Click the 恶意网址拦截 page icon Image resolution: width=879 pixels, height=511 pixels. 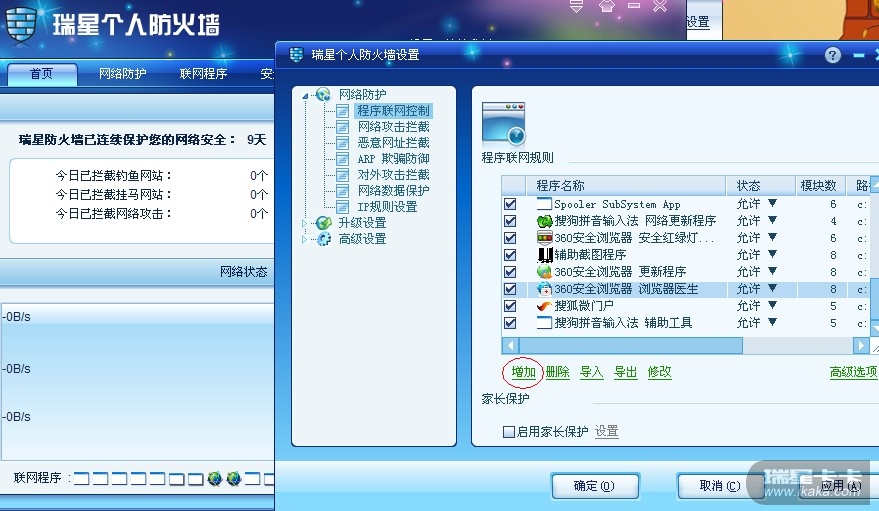[342, 143]
